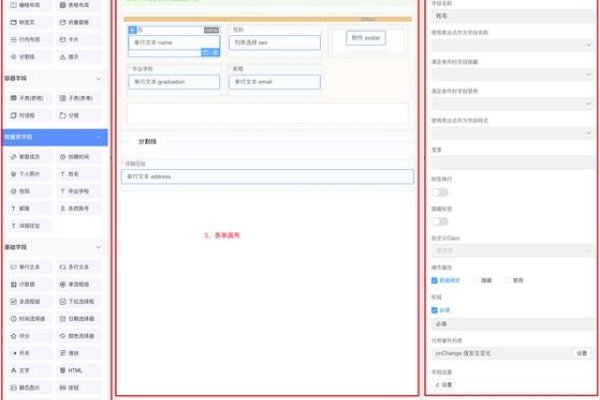600x400 pixels.
Task: Open the 使用表达式作为字段名称 dropdown
Action: click(513, 46)
